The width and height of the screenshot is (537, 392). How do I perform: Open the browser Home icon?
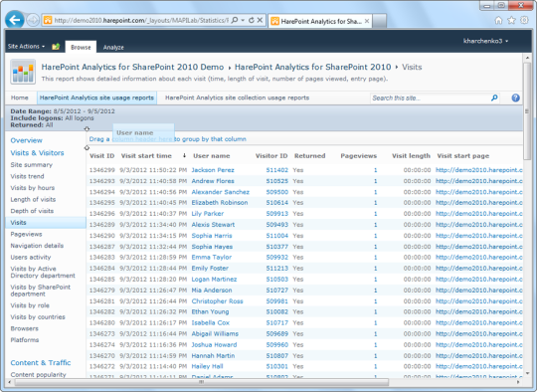point(498,21)
